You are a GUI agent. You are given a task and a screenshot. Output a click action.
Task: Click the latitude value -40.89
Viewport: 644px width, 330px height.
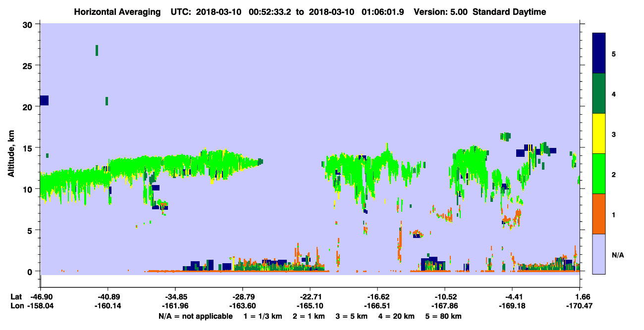coord(108,297)
